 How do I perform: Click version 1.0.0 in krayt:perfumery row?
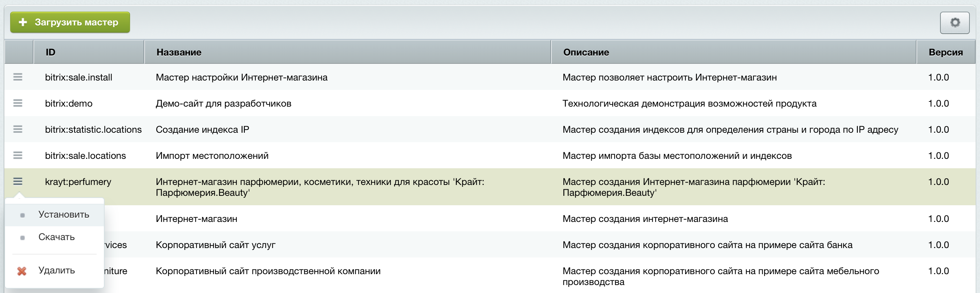[939, 182]
